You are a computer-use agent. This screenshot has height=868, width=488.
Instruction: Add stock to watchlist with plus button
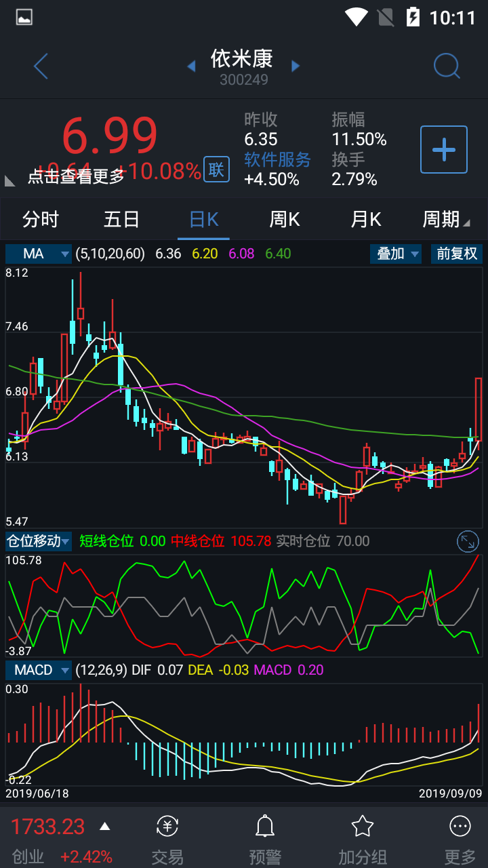click(444, 149)
